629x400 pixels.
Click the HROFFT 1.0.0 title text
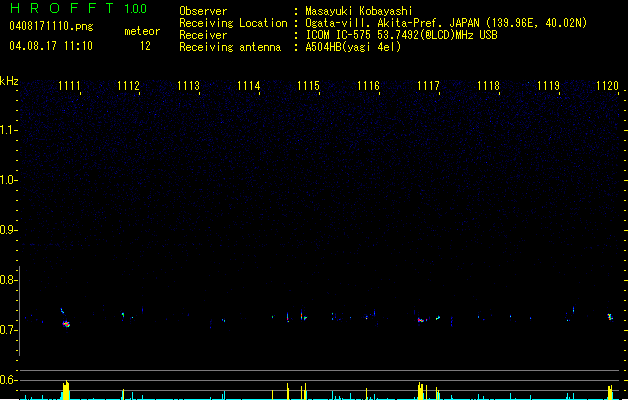(79, 8)
